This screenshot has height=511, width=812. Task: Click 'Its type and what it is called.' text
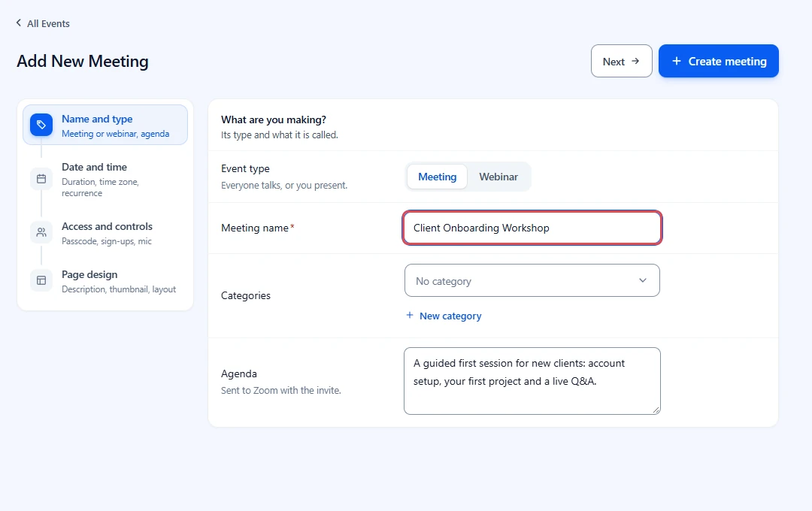pos(279,135)
